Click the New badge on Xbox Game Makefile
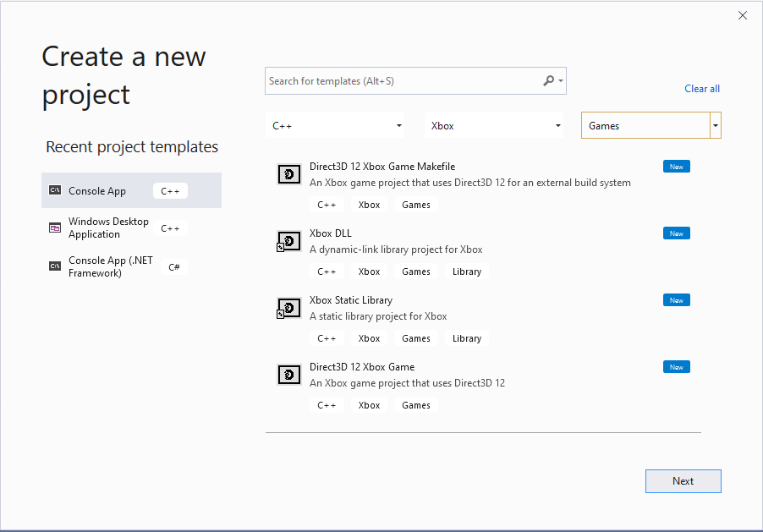Viewport: 763px width, 532px height. coord(677,167)
